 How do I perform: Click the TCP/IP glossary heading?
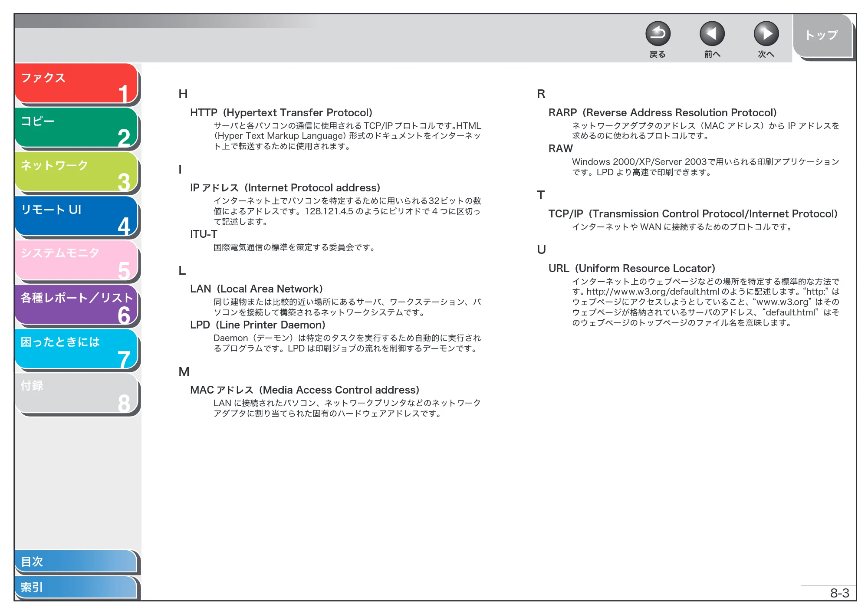[693, 213]
